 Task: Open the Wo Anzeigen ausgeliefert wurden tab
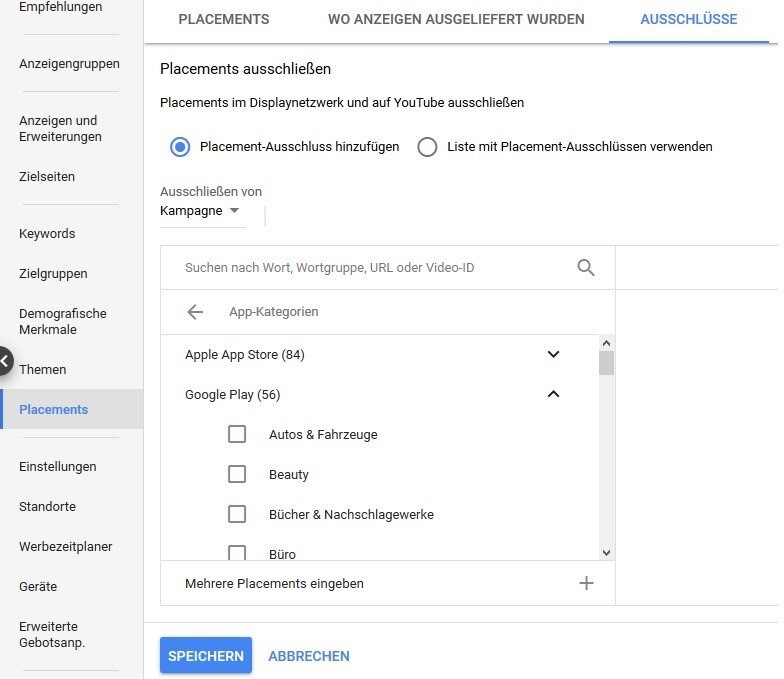point(456,20)
